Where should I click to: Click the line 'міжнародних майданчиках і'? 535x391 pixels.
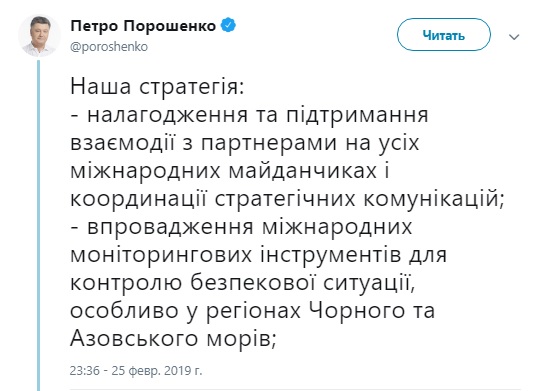(230, 171)
